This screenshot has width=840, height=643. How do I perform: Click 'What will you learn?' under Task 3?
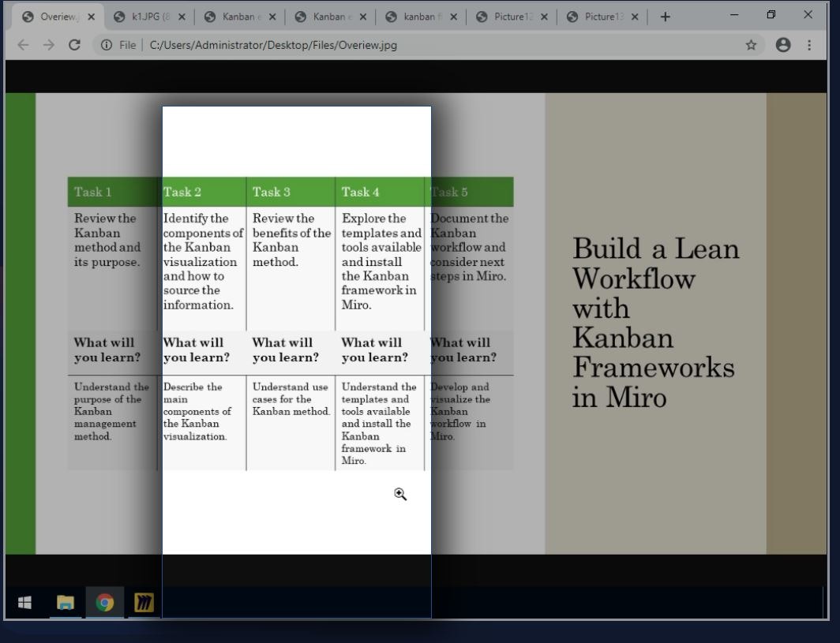pos(285,350)
